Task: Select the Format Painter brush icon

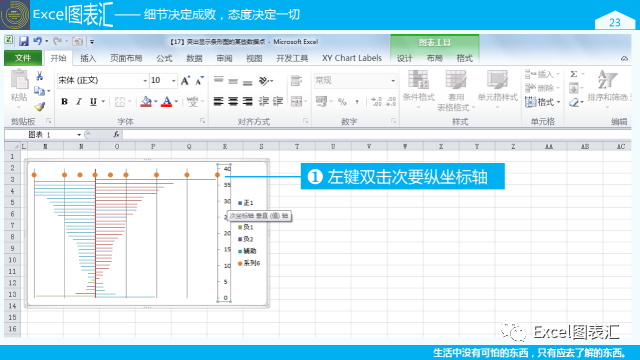Action: (x=39, y=107)
